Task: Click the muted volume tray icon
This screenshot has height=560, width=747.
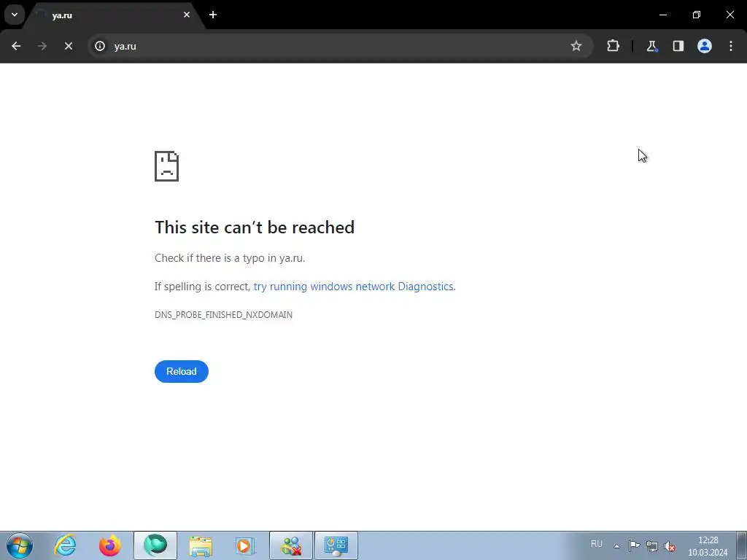Action: 670,546
